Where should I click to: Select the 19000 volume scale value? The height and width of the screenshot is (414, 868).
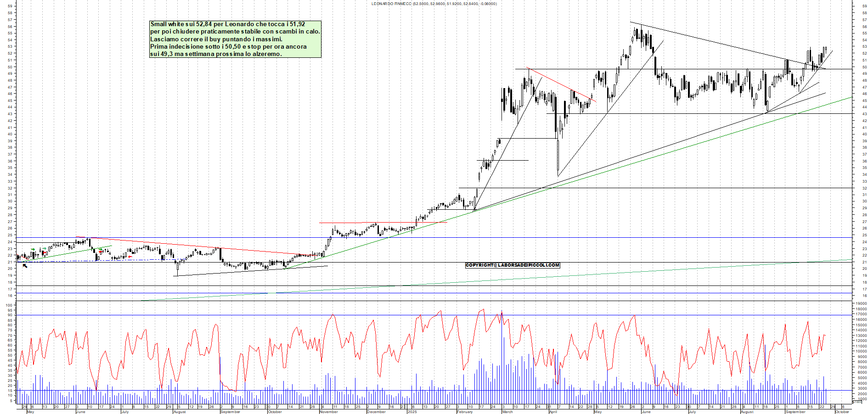[x=861, y=304]
